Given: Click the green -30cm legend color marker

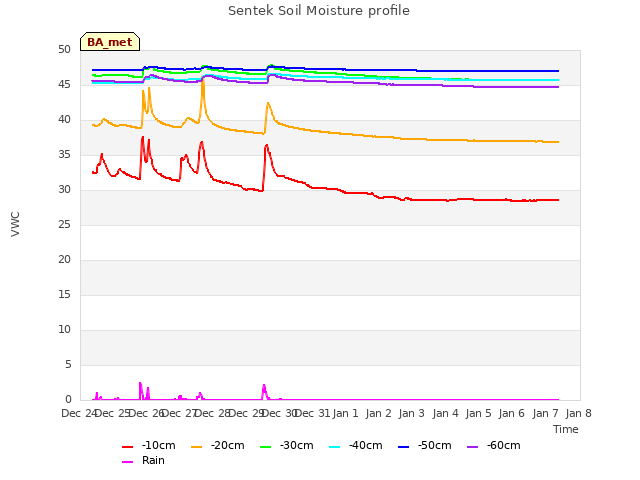Looking at the screenshot, I should (x=266, y=447).
